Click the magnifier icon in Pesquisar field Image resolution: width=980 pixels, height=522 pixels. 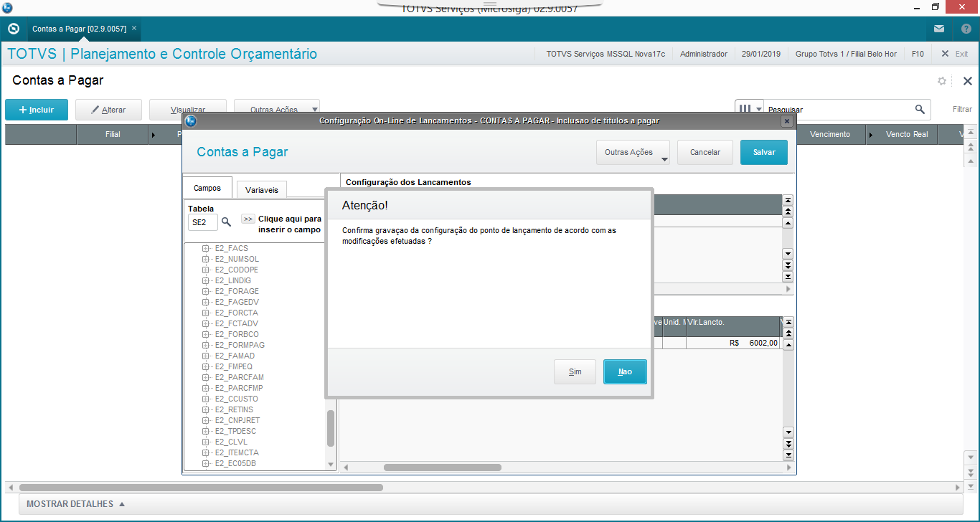tap(920, 110)
